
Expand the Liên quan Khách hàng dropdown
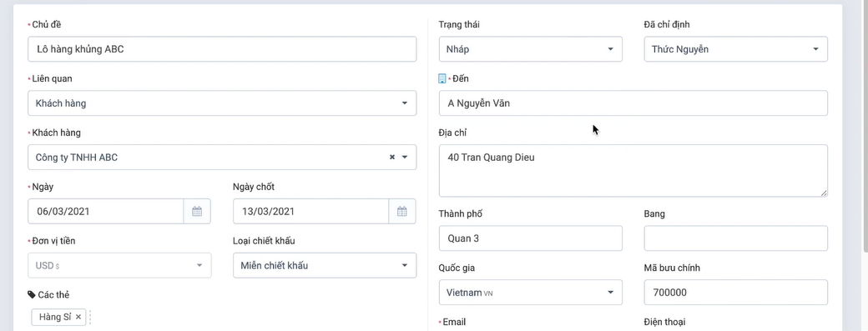point(222,103)
